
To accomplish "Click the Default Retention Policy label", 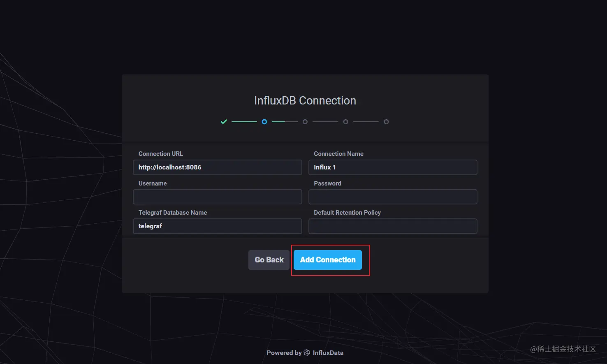I will click(347, 213).
